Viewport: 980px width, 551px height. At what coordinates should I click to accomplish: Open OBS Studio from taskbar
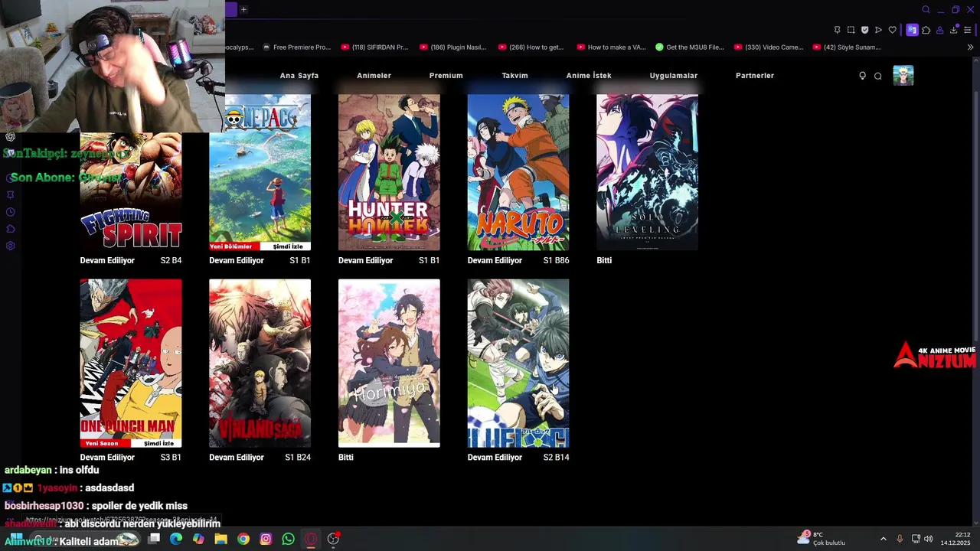tap(333, 539)
